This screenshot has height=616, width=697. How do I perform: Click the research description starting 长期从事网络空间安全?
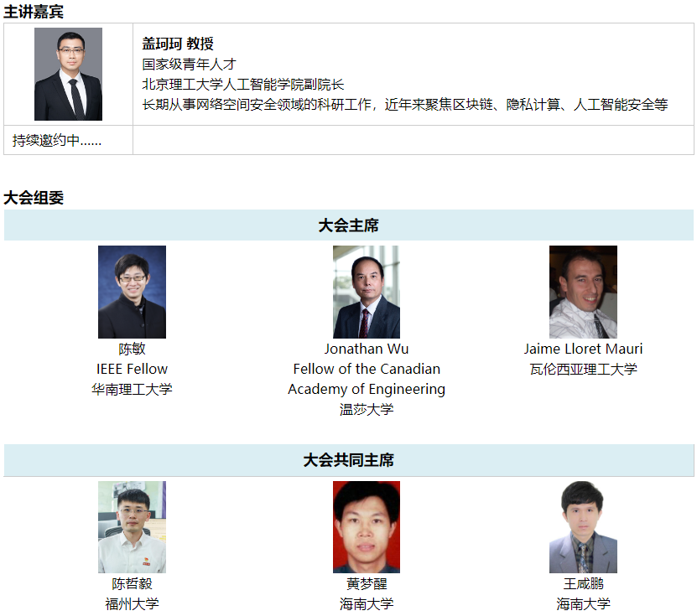click(x=405, y=105)
